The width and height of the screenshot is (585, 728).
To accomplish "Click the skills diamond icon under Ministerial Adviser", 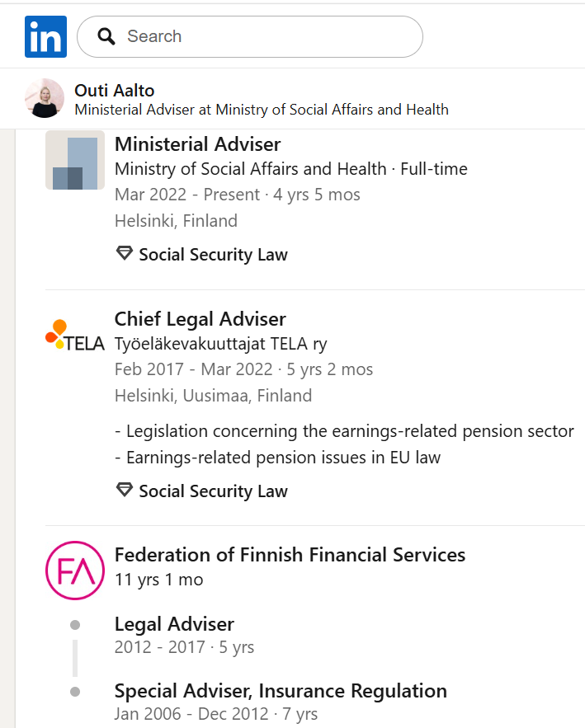I will pyautogui.click(x=124, y=253).
